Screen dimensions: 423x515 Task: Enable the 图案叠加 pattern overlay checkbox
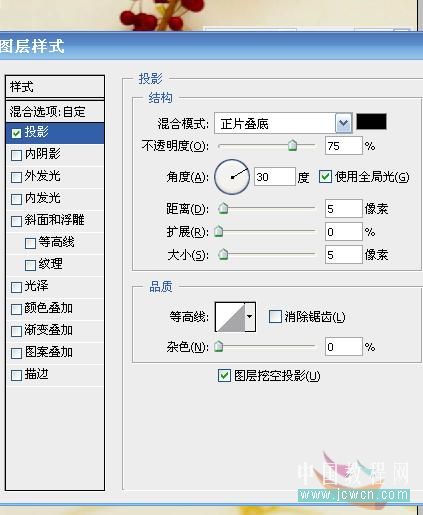16,353
